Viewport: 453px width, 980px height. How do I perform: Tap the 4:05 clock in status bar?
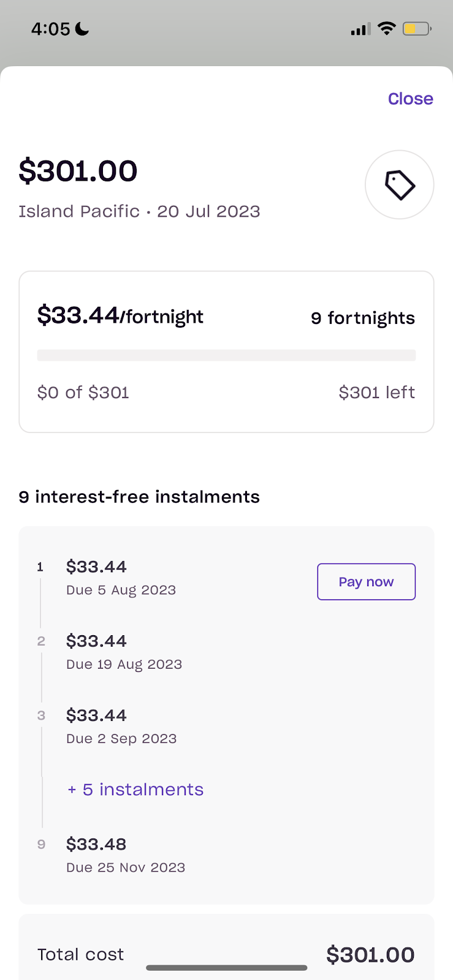point(51,29)
